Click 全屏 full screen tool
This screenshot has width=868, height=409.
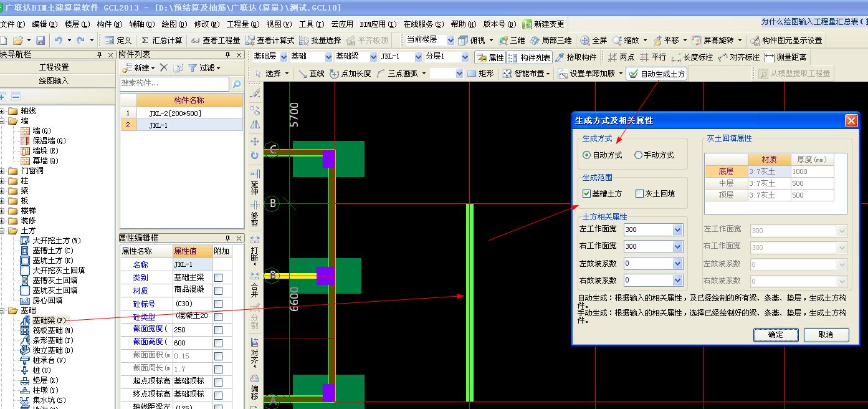tap(594, 41)
